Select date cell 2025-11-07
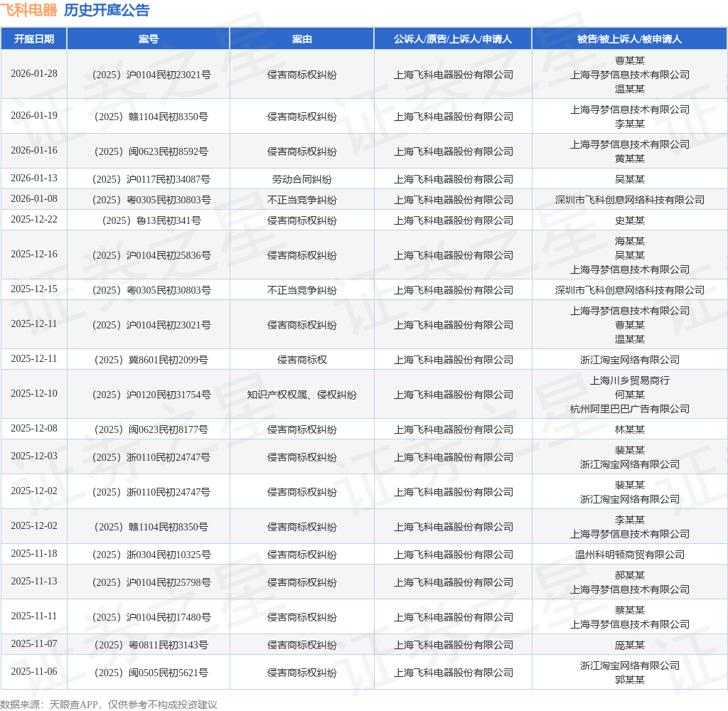 click(x=34, y=643)
